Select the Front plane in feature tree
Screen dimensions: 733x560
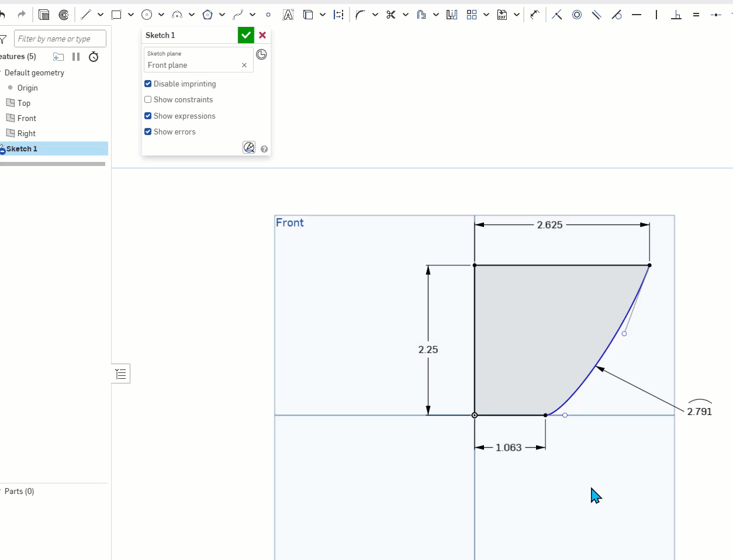click(26, 118)
